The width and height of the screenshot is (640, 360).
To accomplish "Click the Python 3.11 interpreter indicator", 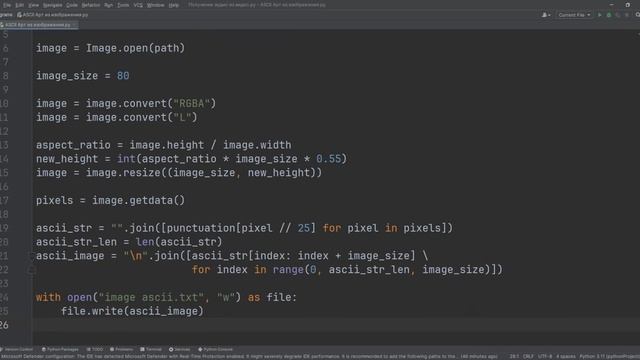I will tap(609, 357).
